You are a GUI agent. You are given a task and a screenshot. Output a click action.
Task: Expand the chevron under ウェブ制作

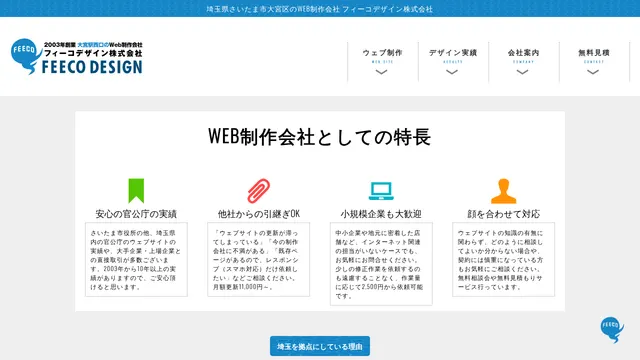[381, 72]
